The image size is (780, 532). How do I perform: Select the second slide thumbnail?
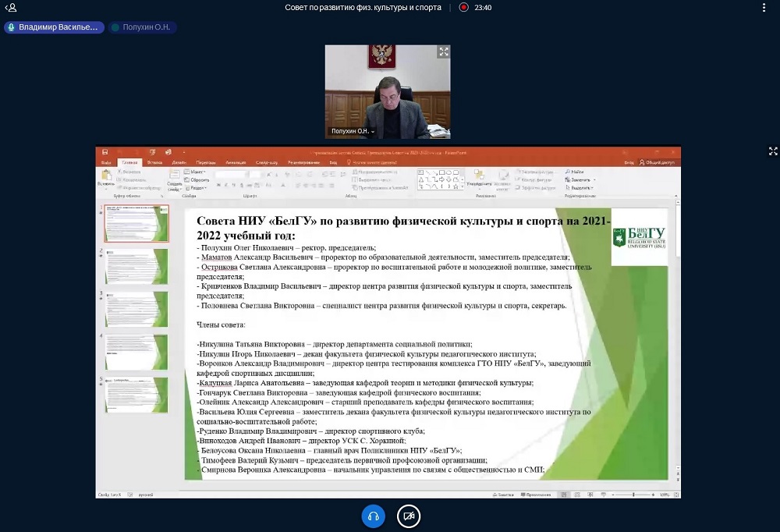pos(136,266)
